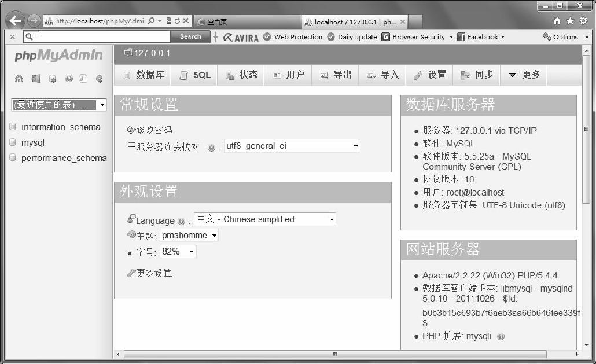Click the log out icon in sidebar

(36, 79)
